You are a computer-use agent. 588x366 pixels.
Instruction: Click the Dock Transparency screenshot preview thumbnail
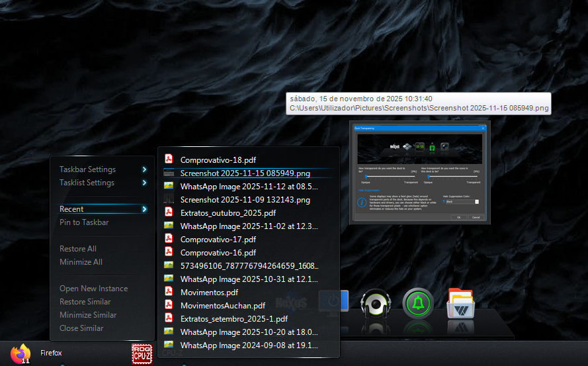(x=419, y=172)
